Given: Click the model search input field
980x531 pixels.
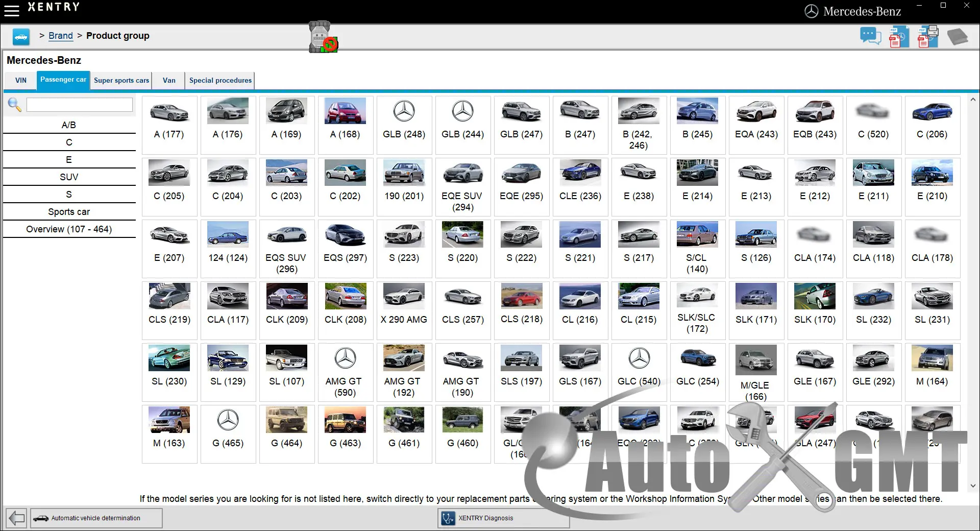Looking at the screenshot, I should click(80, 105).
